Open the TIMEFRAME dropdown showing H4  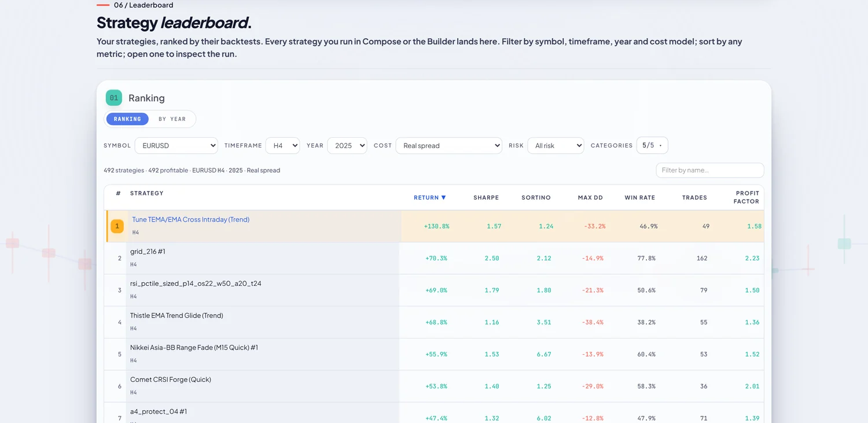point(282,145)
